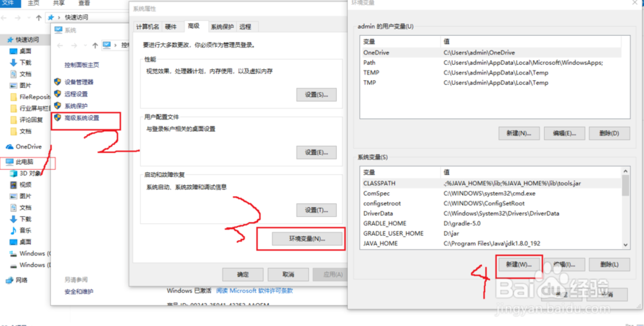Viewport: 644px width, 326px height.
Task: Click the shield icon beside 设备管理器
Action: 57,82
